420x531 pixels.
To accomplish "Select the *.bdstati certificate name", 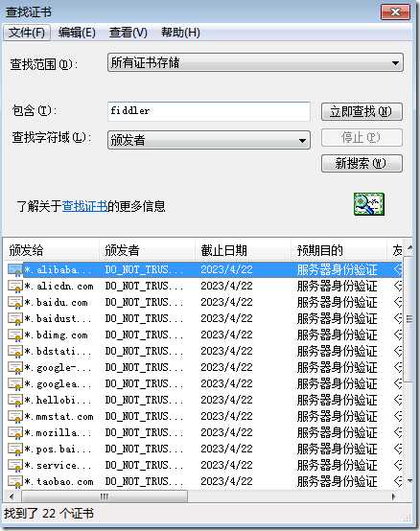I will pyautogui.click(x=58, y=351).
